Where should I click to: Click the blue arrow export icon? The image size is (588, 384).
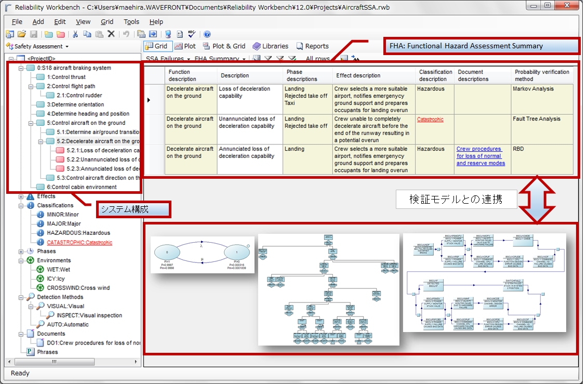(153, 34)
